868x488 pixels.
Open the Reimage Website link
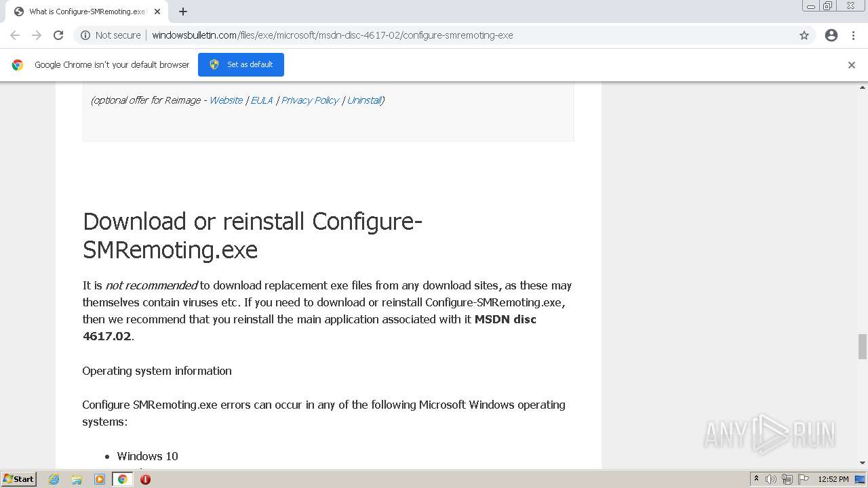(x=226, y=100)
